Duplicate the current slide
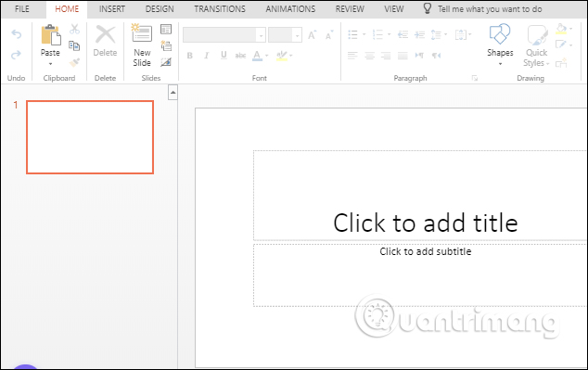588x370 pixels. pos(166,45)
